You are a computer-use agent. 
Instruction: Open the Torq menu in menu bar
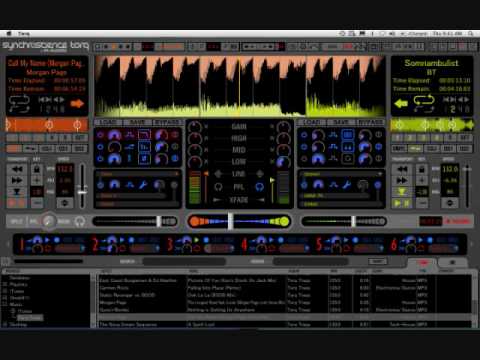click(x=24, y=34)
